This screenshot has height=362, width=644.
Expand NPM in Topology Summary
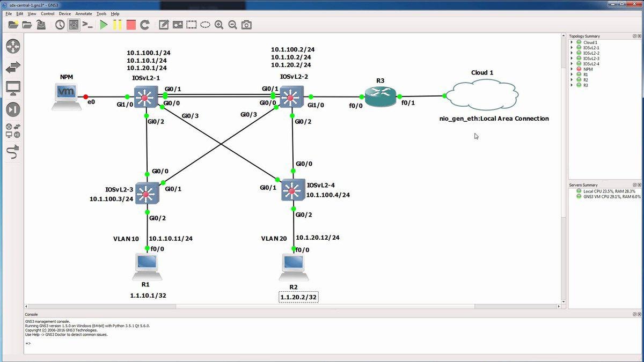572,69
